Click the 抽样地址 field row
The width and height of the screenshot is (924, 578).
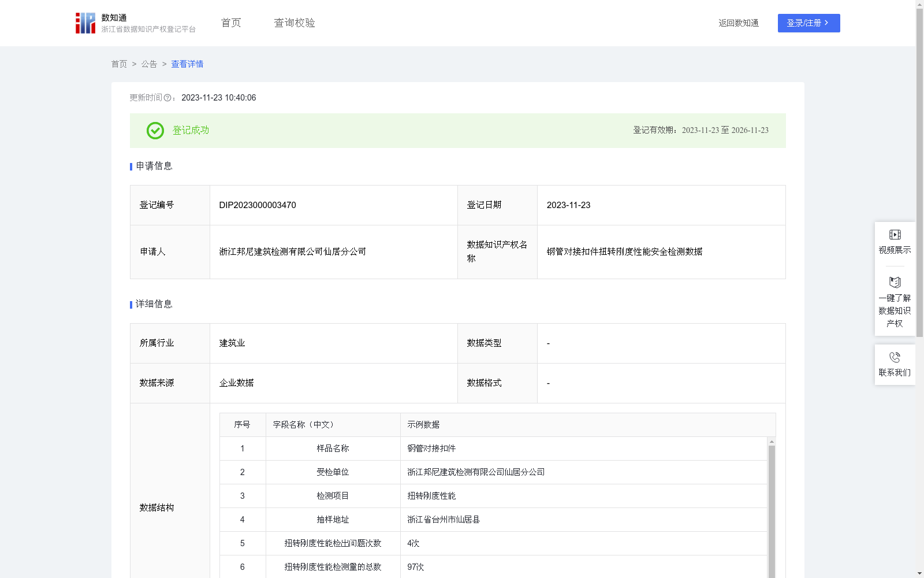click(x=493, y=520)
